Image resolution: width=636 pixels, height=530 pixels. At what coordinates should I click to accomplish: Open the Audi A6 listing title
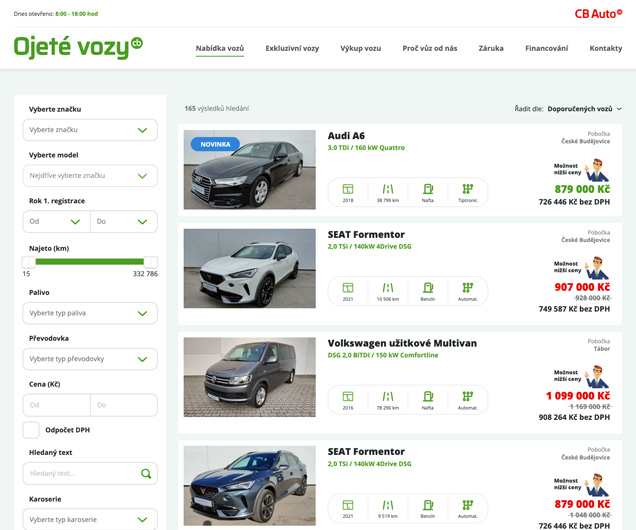[346, 135]
